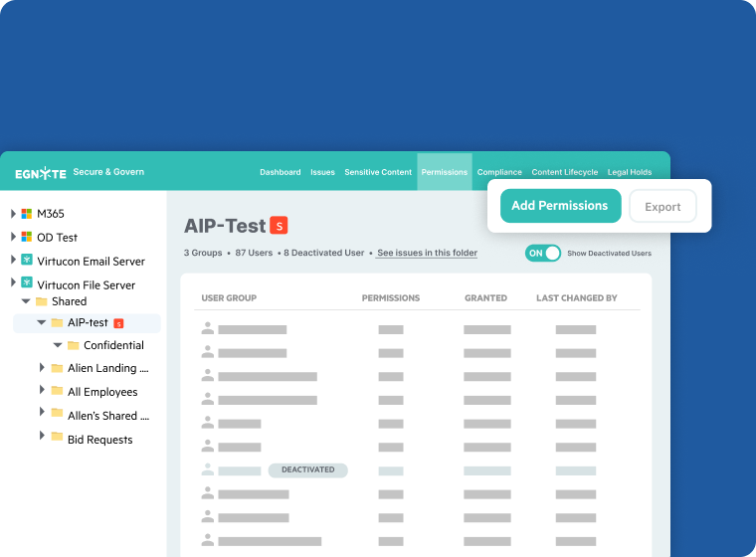Viewport: 756px width, 557px height.
Task: Click the Egnyte logo in header
Action: tap(41, 173)
